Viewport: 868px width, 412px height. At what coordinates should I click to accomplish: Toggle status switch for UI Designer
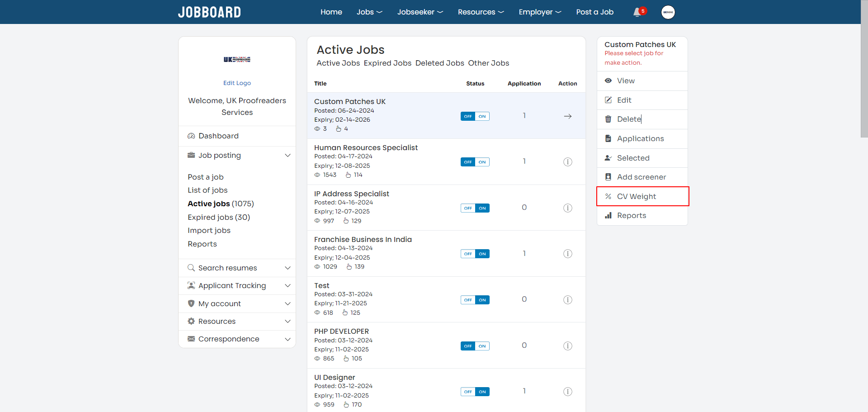coord(475,392)
